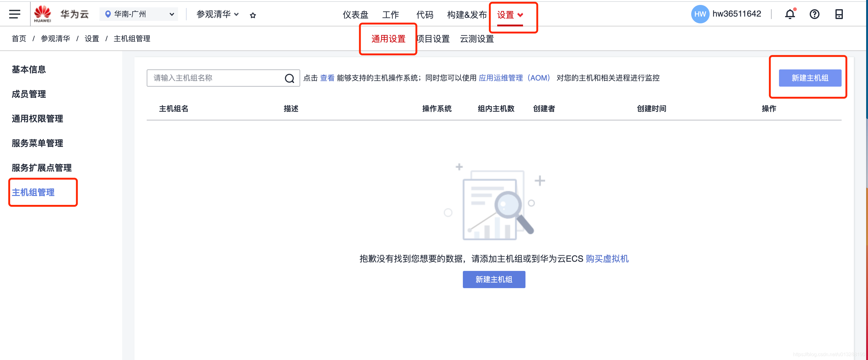Click the 购买虚拟机 link
The height and width of the screenshot is (360, 868).
607,259
